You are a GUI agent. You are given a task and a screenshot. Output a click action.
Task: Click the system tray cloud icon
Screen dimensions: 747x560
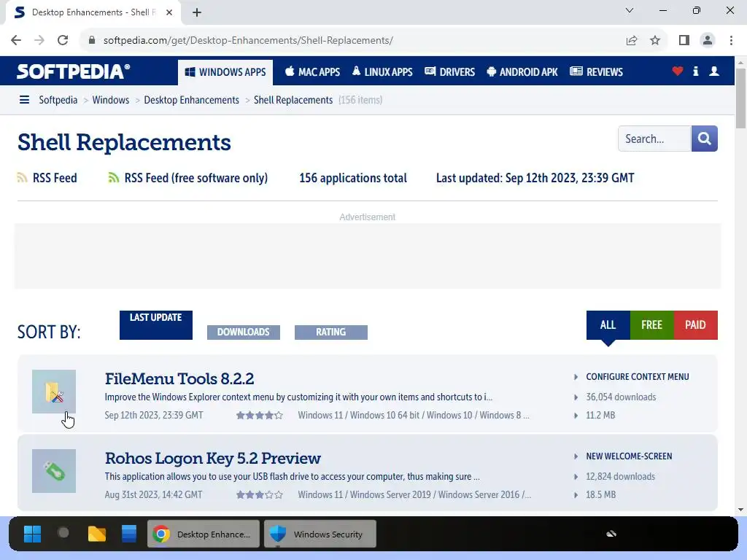(611, 534)
